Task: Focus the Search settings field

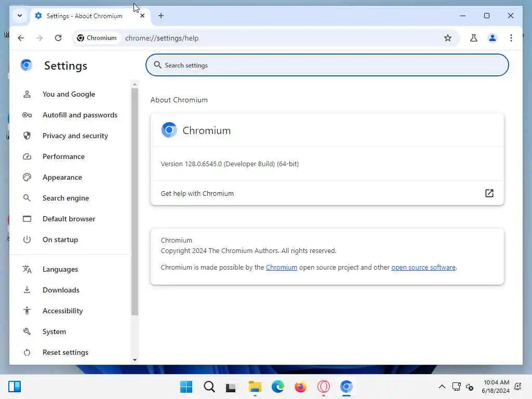Action: 327,65
